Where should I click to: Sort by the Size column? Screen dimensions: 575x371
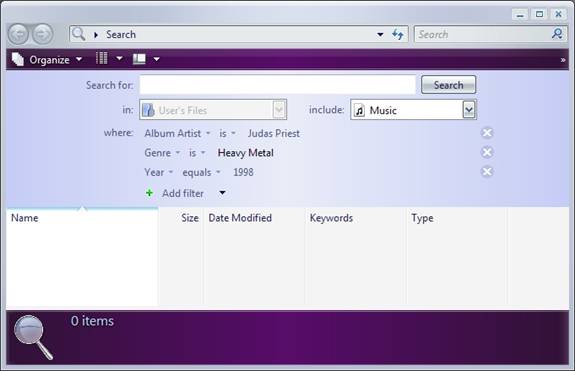[180, 218]
